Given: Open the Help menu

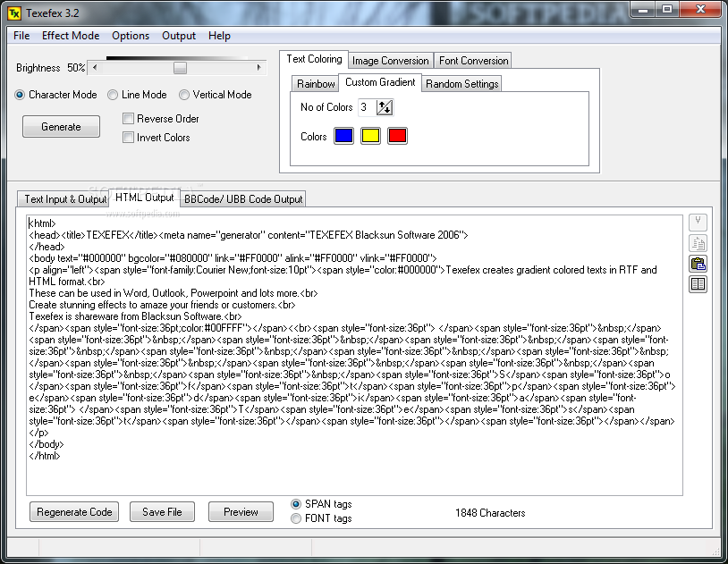Looking at the screenshot, I should 219,36.
